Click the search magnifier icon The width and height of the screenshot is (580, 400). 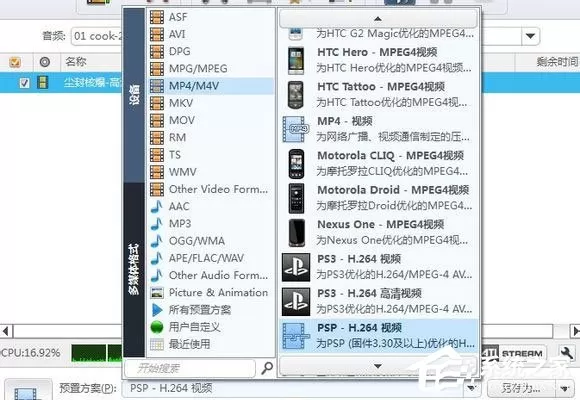267,368
